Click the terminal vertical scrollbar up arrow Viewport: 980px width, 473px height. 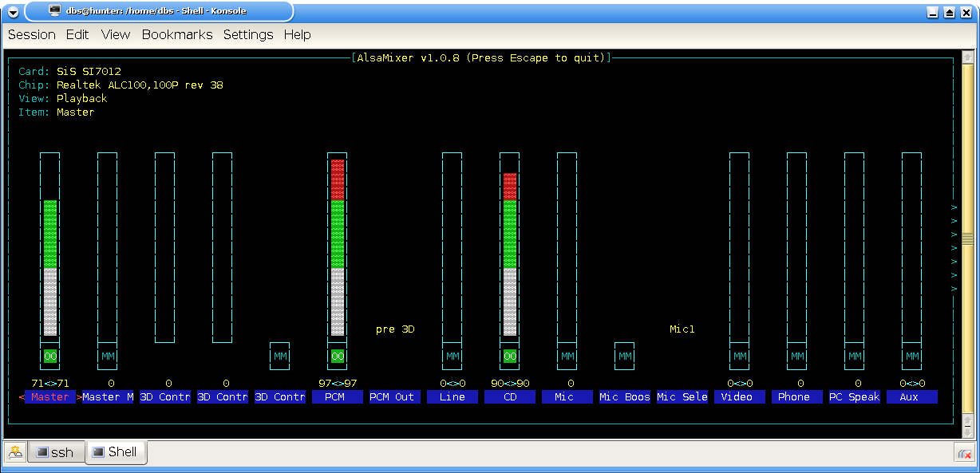pos(968,58)
